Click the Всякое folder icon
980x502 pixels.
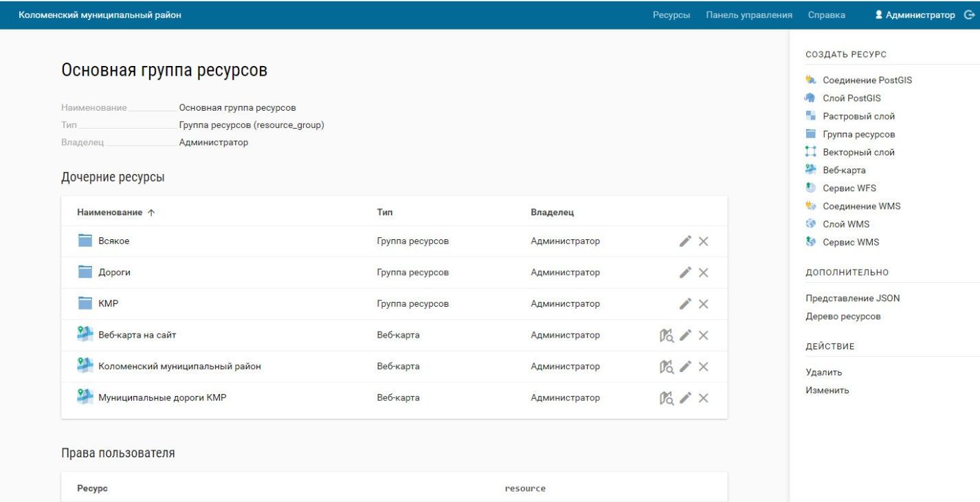(x=85, y=241)
